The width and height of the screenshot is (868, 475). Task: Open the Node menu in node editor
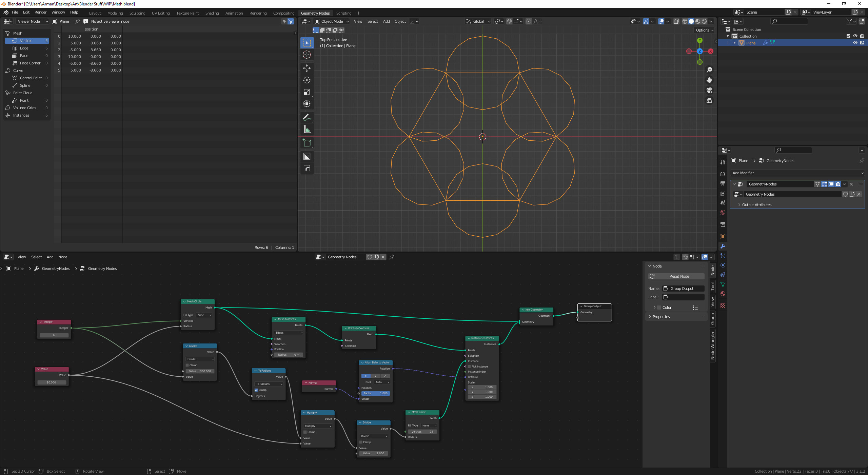[63, 257]
